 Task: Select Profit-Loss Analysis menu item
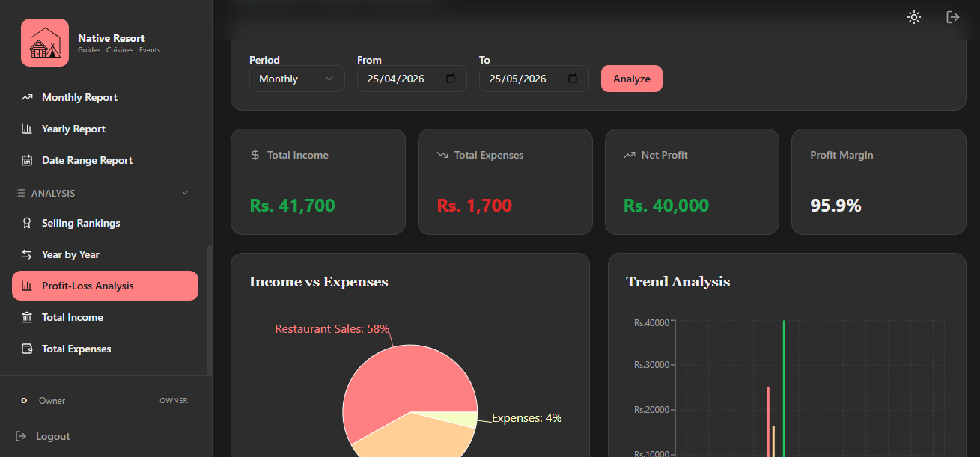[x=105, y=286]
